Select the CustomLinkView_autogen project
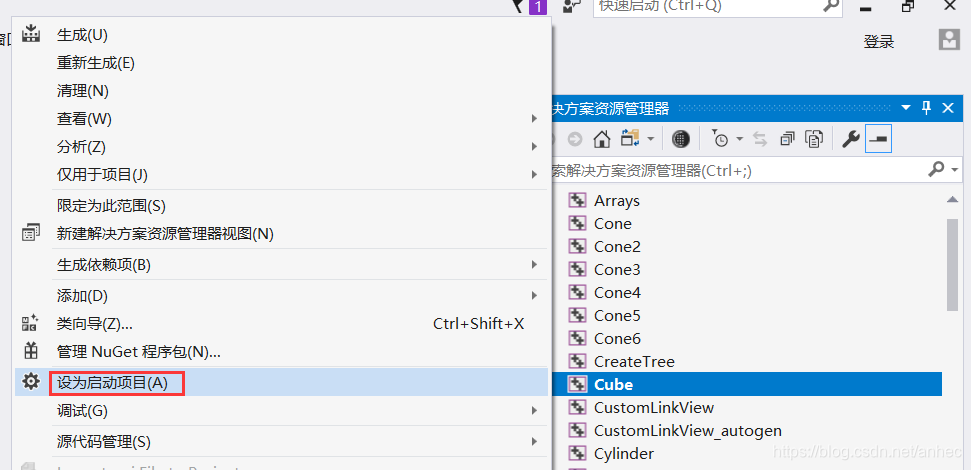The width and height of the screenshot is (971, 470). click(687, 430)
